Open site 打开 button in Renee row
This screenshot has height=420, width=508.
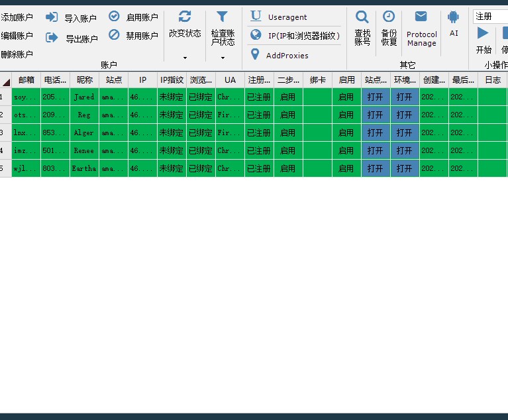tap(376, 150)
